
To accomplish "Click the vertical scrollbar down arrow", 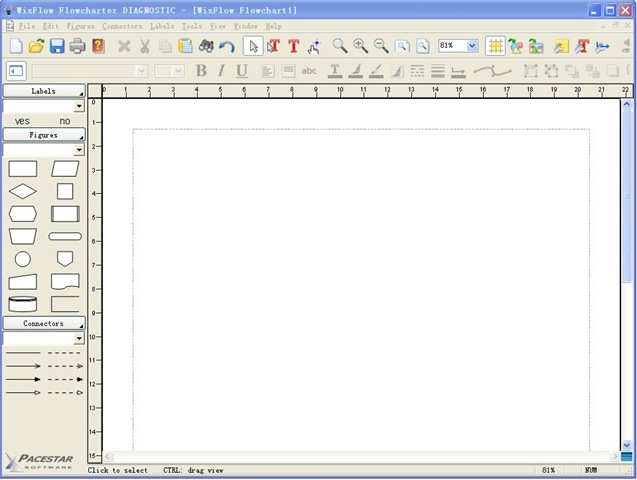I will click(x=626, y=445).
